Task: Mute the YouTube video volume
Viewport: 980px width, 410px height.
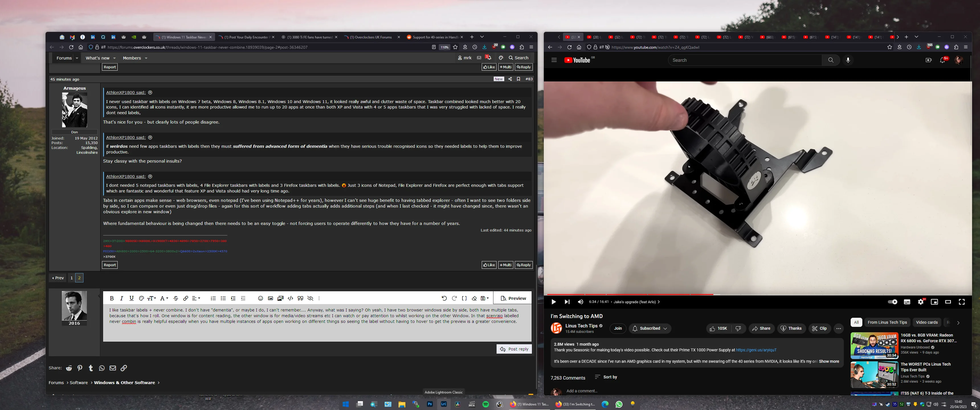Action: coord(581,302)
